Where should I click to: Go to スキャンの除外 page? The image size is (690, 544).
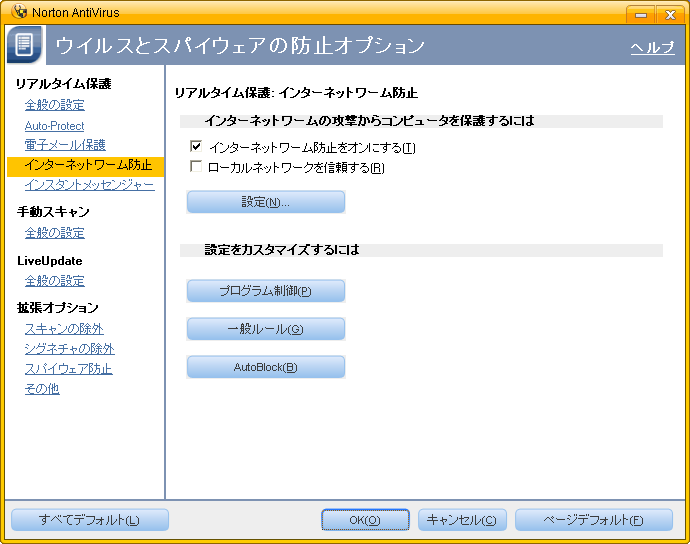(x=64, y=329)
